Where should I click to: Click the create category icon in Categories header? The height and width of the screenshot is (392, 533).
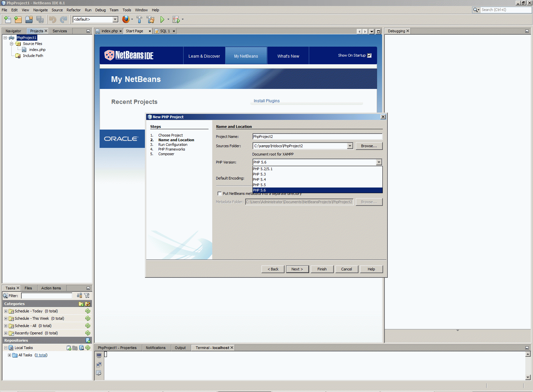pyautogui.click(x=81, y=304)
